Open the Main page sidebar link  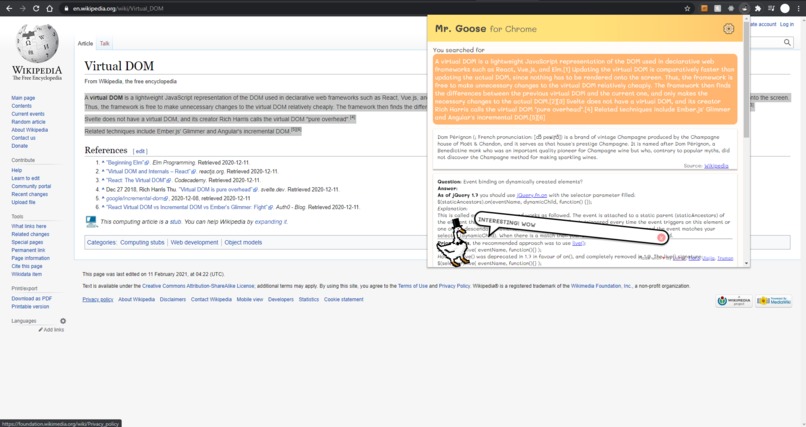pyautogui.click(x=23, y=98)
